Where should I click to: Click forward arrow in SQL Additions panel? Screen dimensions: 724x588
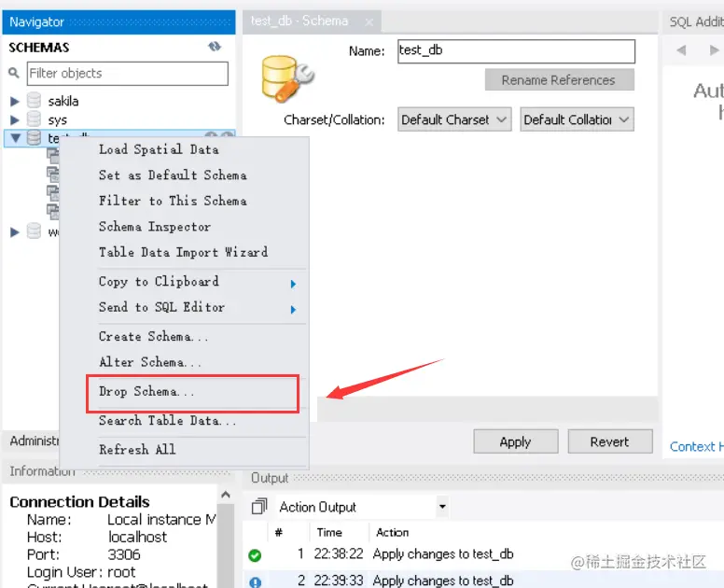coord(714,49)
